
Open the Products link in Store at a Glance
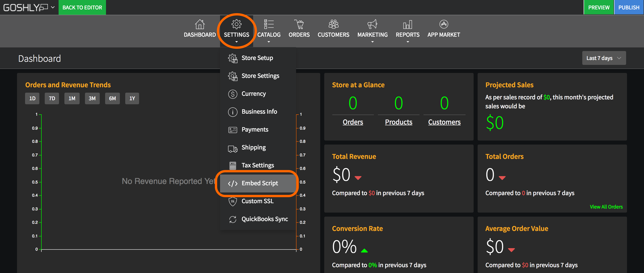click(398, 122)
